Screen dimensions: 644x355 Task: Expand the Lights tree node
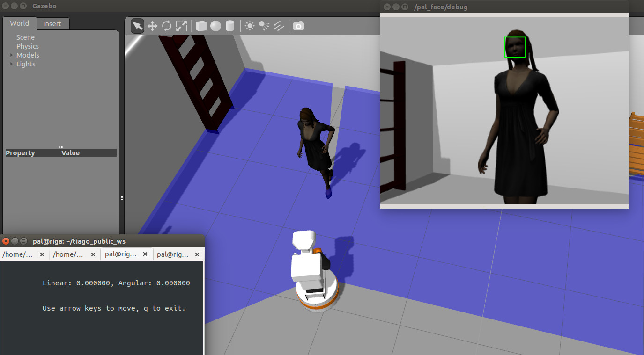point(12,64)
